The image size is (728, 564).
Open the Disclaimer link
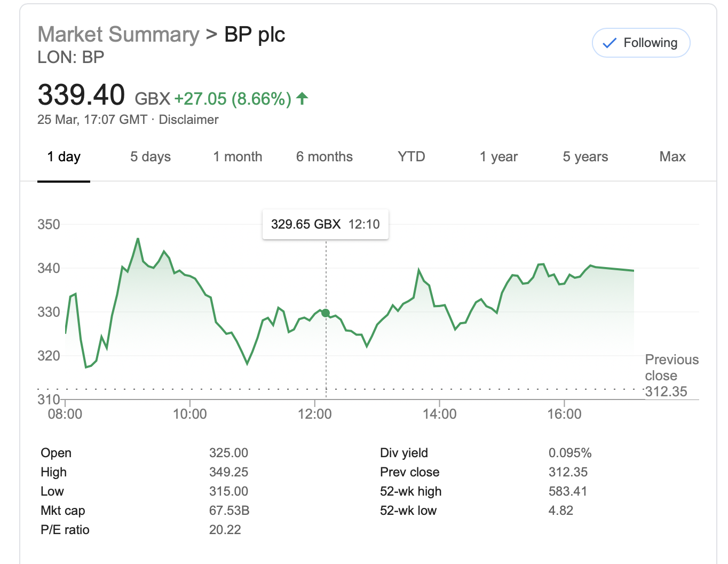pyautogui.click(x=188, y=120)
